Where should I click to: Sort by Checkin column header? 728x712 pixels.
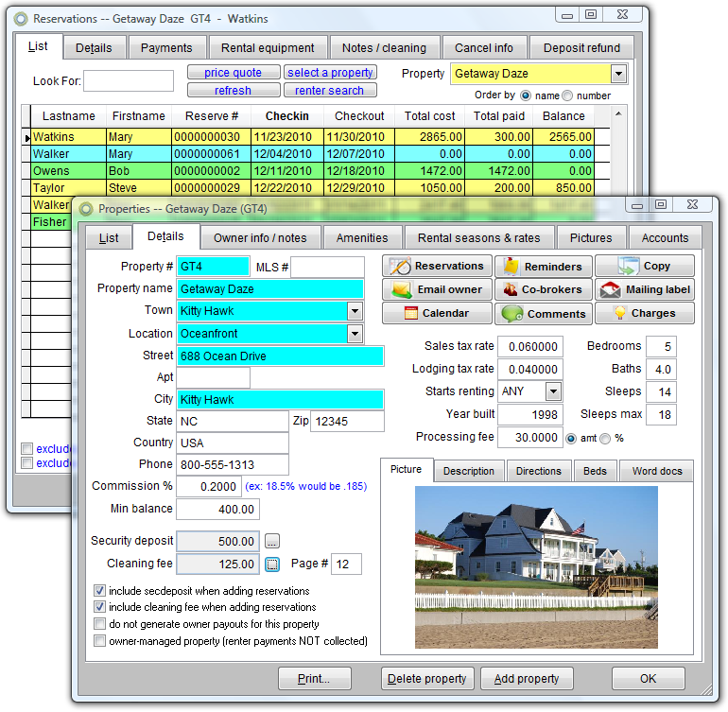286,116
